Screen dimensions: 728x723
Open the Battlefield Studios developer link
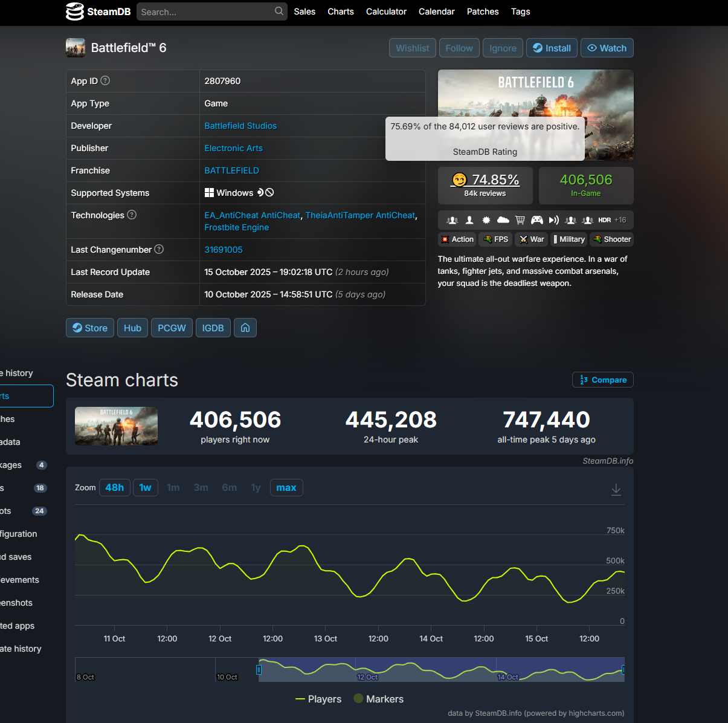[240, 126]
